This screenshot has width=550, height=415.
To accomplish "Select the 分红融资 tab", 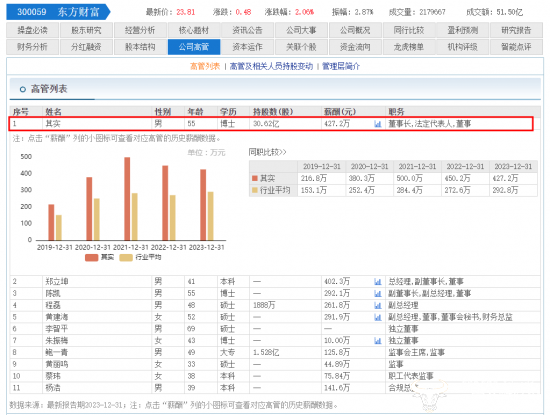I will pyautogui.click(x=86, y=47).
